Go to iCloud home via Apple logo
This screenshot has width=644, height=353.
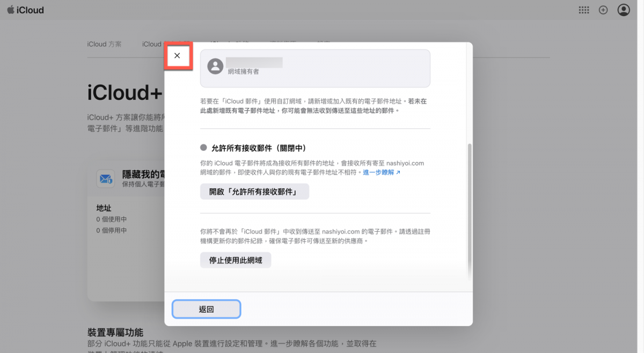pos(25,10)
